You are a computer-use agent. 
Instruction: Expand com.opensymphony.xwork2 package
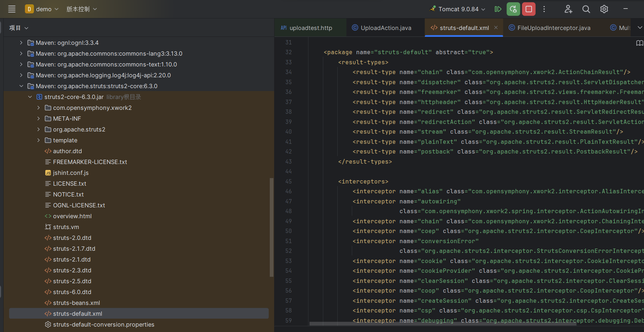pyautogui.click(x=39, y=108)
